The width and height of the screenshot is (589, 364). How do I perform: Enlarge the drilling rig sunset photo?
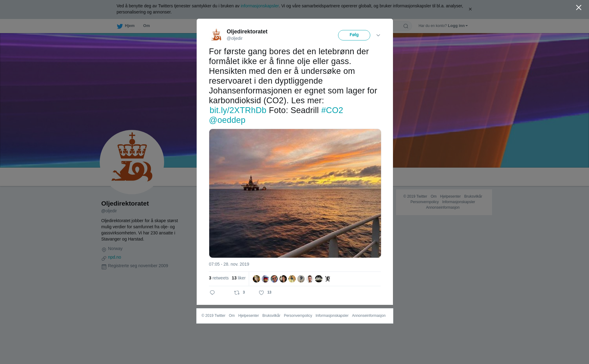pos(295,193)
